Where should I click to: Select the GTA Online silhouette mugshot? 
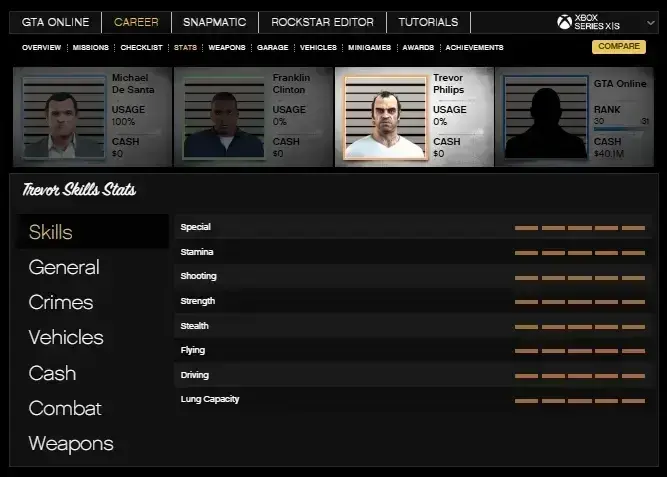click(x=546, y=117)
